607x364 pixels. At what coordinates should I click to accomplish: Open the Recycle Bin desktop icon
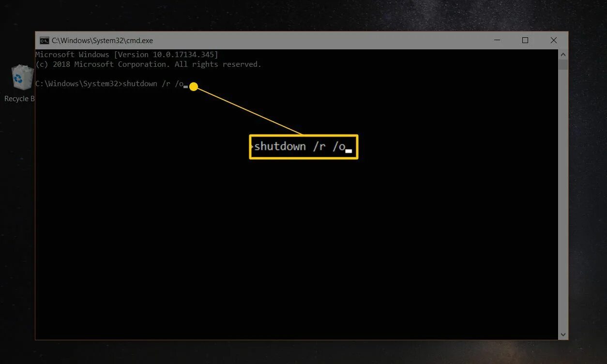(20, 84)
